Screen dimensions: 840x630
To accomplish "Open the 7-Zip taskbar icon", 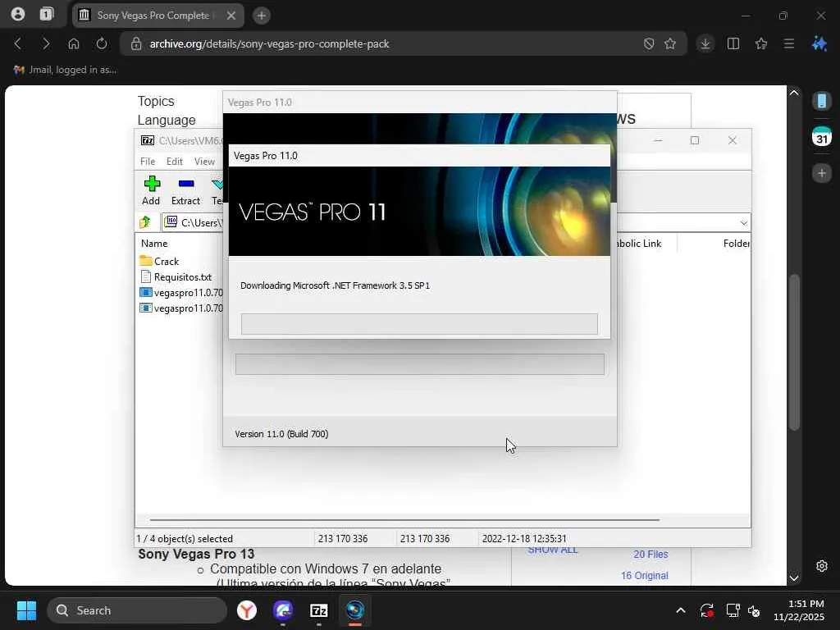I will [319, 610].
